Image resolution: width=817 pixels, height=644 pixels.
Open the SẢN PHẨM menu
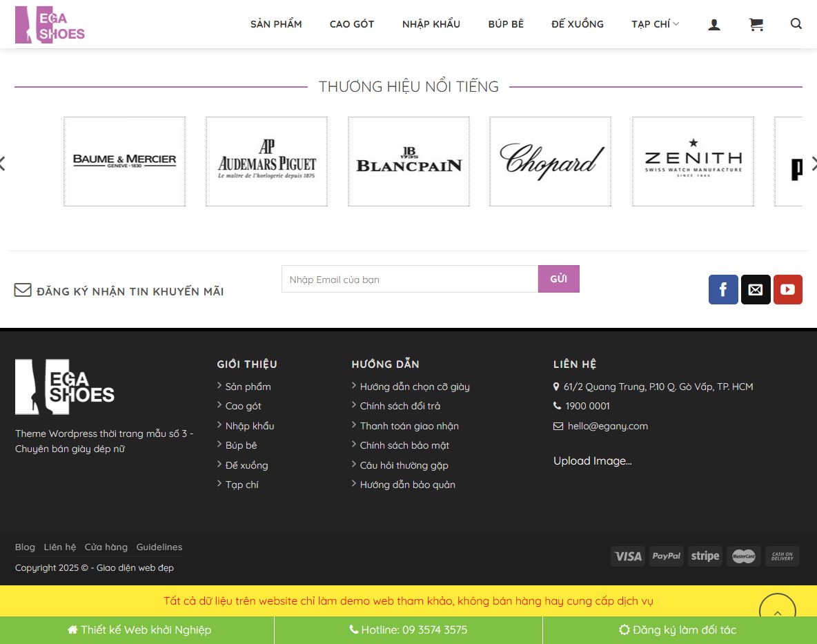276,24
